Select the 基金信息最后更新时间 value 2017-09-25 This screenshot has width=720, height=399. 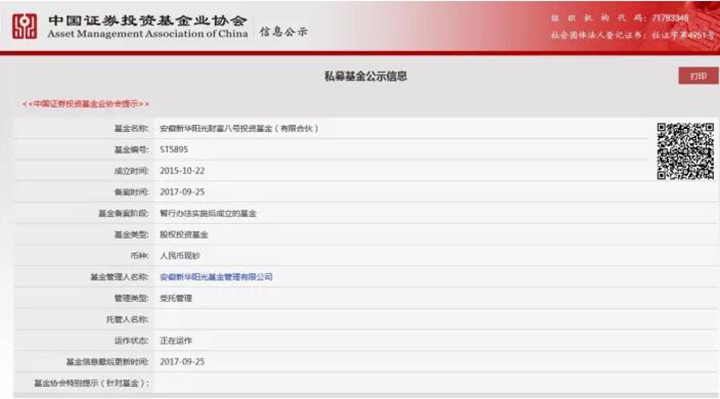[x=182, y=362]
